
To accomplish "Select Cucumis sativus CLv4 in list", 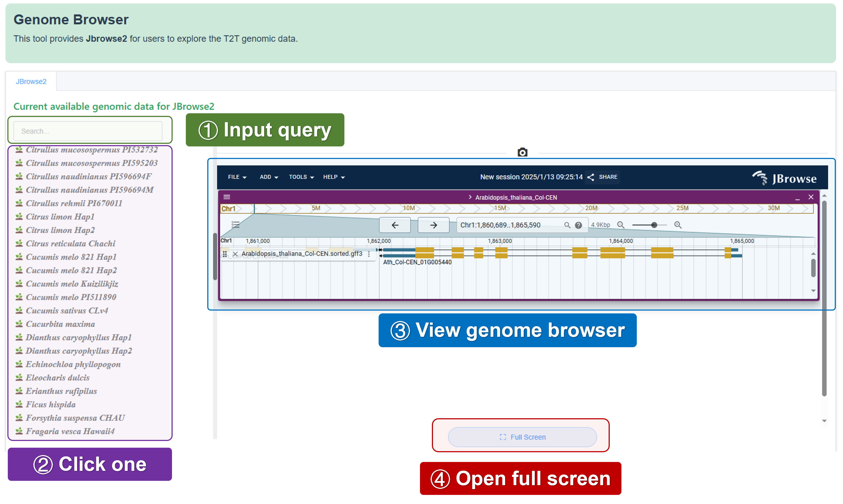I will 67,310.
